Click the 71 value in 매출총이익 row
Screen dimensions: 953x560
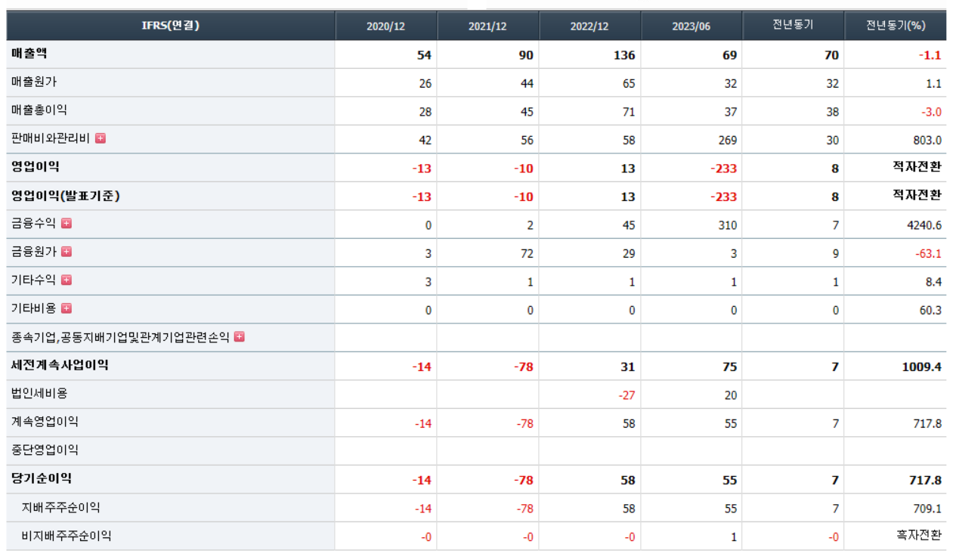[x=629, y=112]
